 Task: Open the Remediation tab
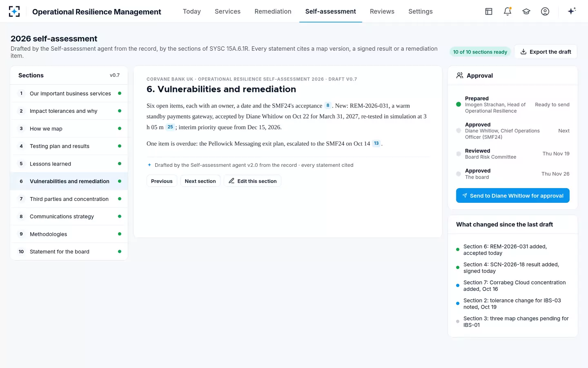coord(273,11)
